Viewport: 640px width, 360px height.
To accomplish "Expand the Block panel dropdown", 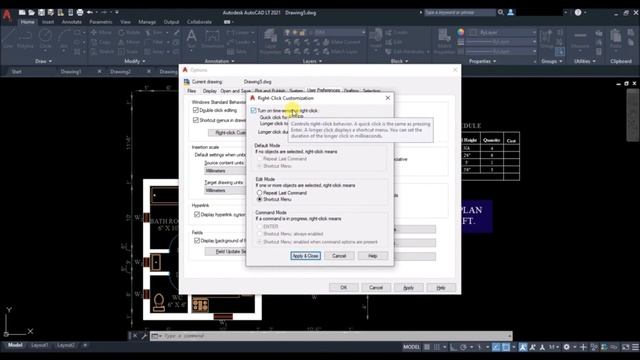I will tap(400, 61).
